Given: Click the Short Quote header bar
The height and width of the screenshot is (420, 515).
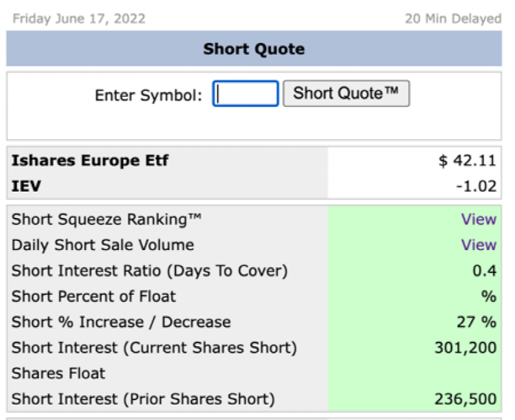Looking at the screenshot, I should 254,49.
